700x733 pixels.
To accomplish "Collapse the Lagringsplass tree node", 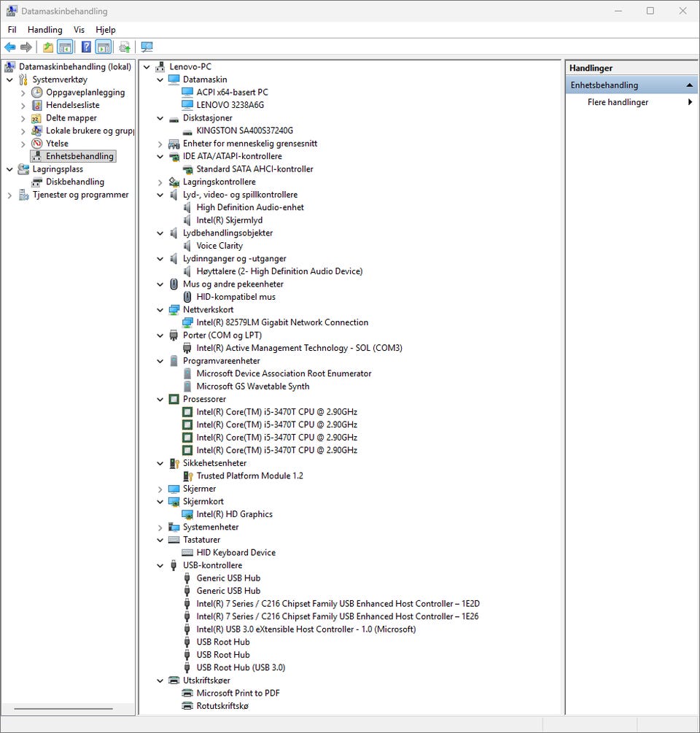I will pos(9,169).
